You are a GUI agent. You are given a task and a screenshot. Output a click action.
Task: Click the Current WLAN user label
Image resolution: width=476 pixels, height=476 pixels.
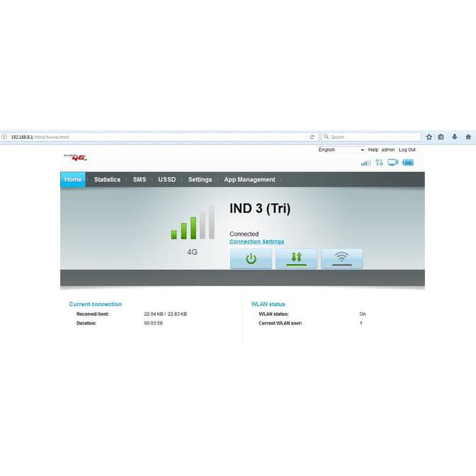280,323
